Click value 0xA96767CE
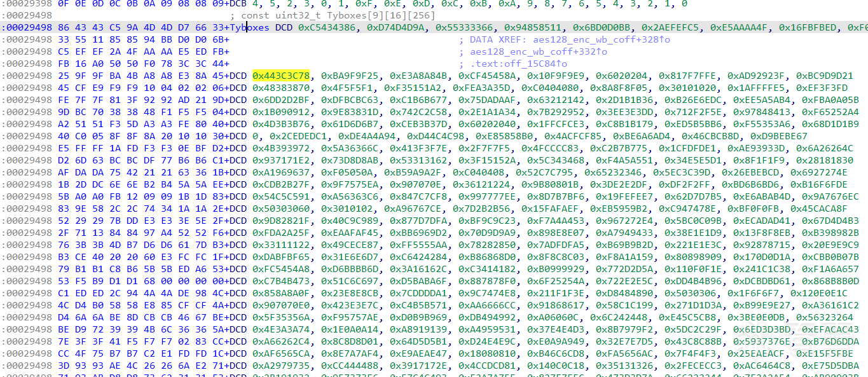The height and width of the screenshot is (377, 868). point(413,209)
